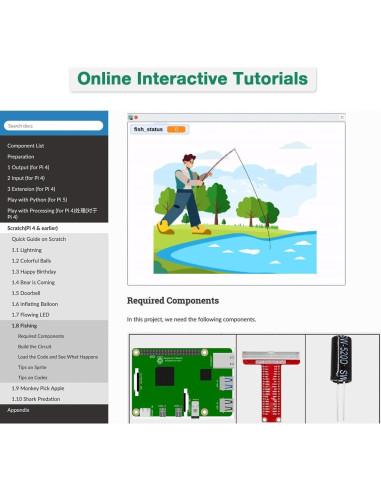
Task: Open lesson 1.6 Inflating Balloon
Action: [x=35, y=304]
